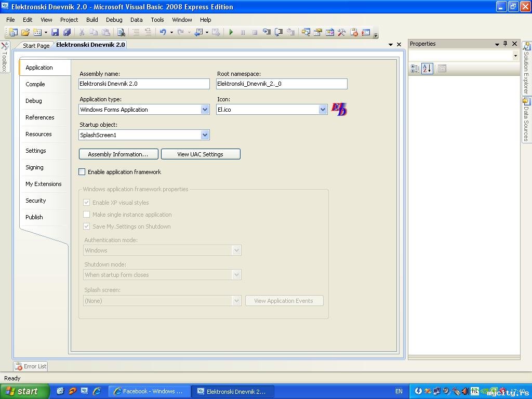Screen dimensions: 532x399
Task: Open the Icon dropdown showing El.ico
Action: [x=323, y=110]
